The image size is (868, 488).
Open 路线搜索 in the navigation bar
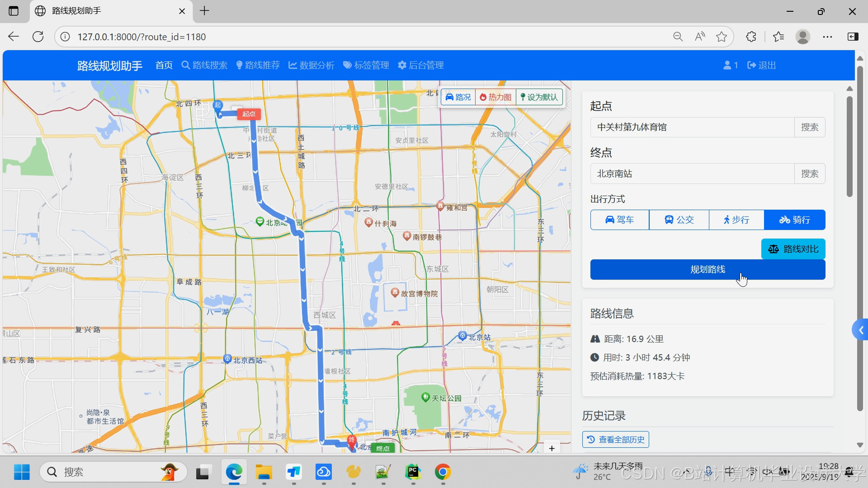204,66
